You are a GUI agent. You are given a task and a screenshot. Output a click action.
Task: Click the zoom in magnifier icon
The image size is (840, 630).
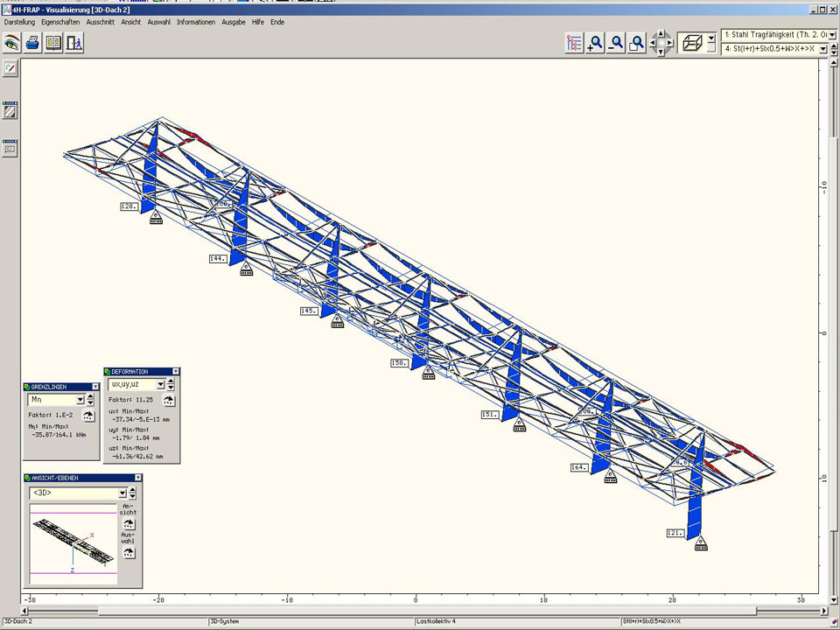coord(595,43)
